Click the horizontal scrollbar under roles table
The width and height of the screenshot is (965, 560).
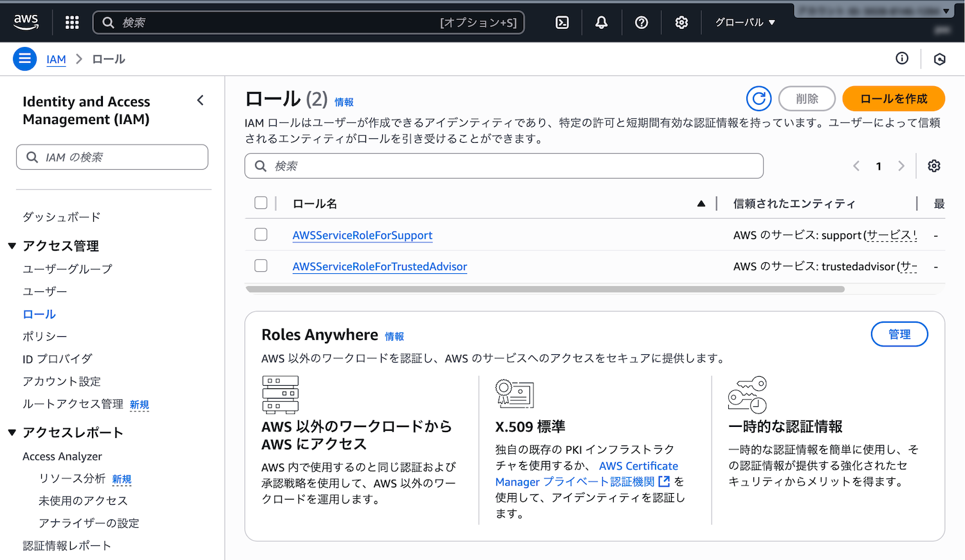coord(544,289)
